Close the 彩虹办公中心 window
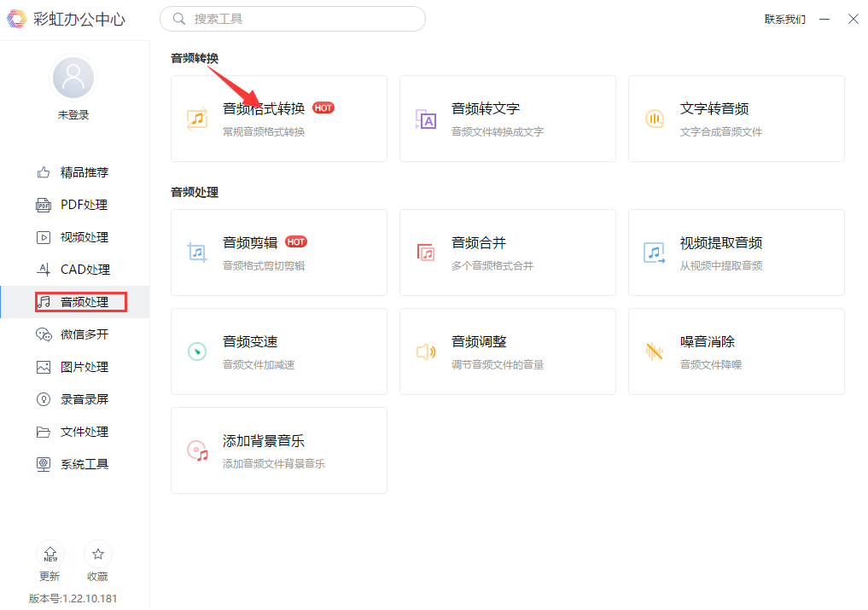Viewport: 868px width, 610px height. coord(853,19)
